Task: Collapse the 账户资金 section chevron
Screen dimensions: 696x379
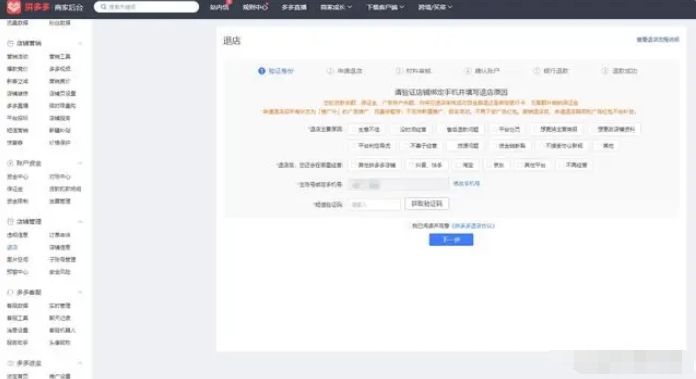Action: coord(80,163)
